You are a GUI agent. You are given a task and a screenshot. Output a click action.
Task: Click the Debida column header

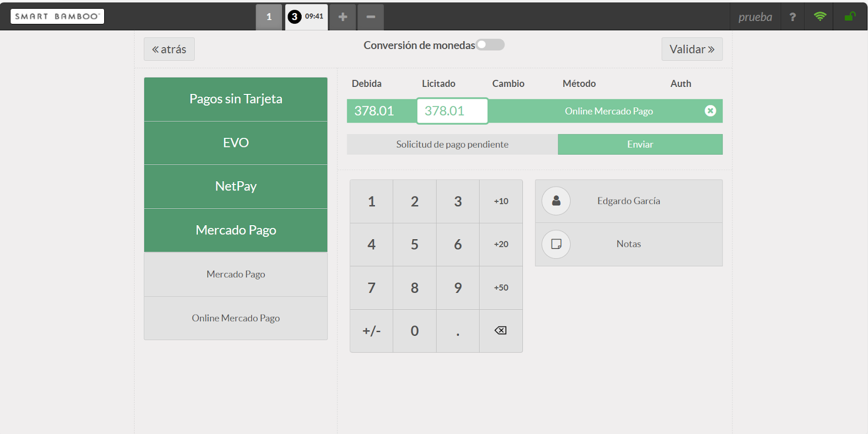[367, 84]
